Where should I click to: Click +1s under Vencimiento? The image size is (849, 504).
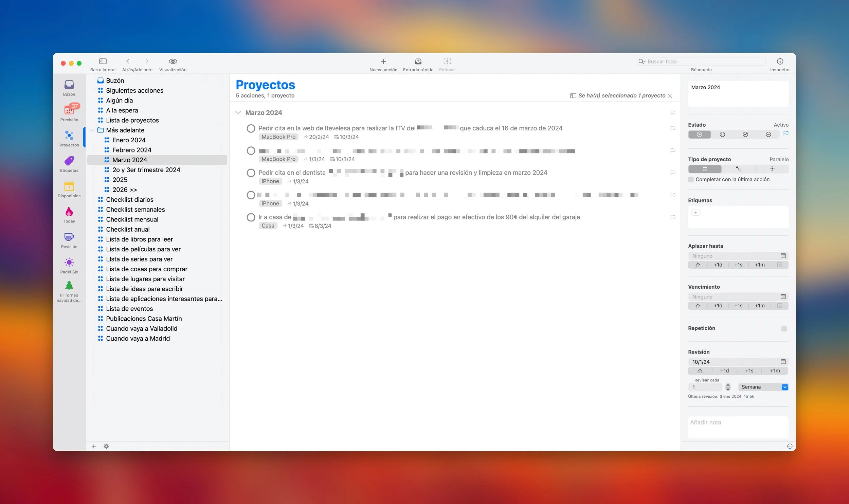point(738,306)
